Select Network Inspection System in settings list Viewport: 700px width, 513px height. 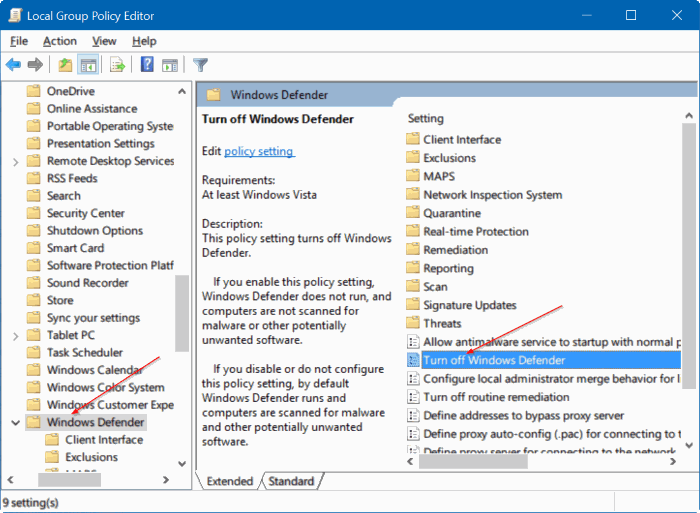(493, 195)
